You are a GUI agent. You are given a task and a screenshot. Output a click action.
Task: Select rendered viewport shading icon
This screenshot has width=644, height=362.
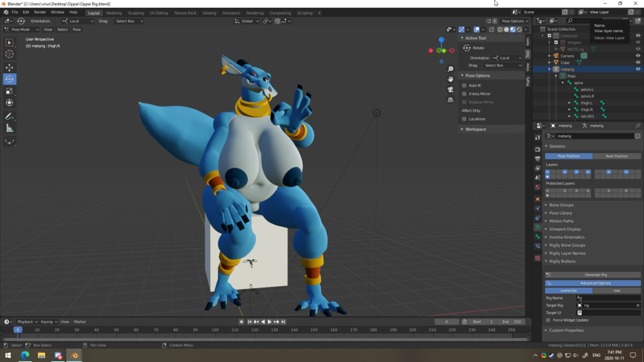(x=520, y=29)
